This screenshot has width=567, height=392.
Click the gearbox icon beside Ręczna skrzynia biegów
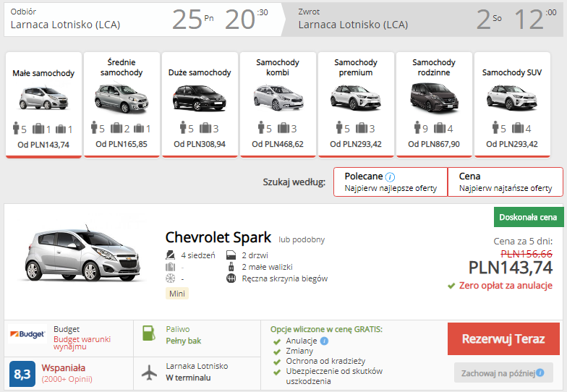click(231, 278)
